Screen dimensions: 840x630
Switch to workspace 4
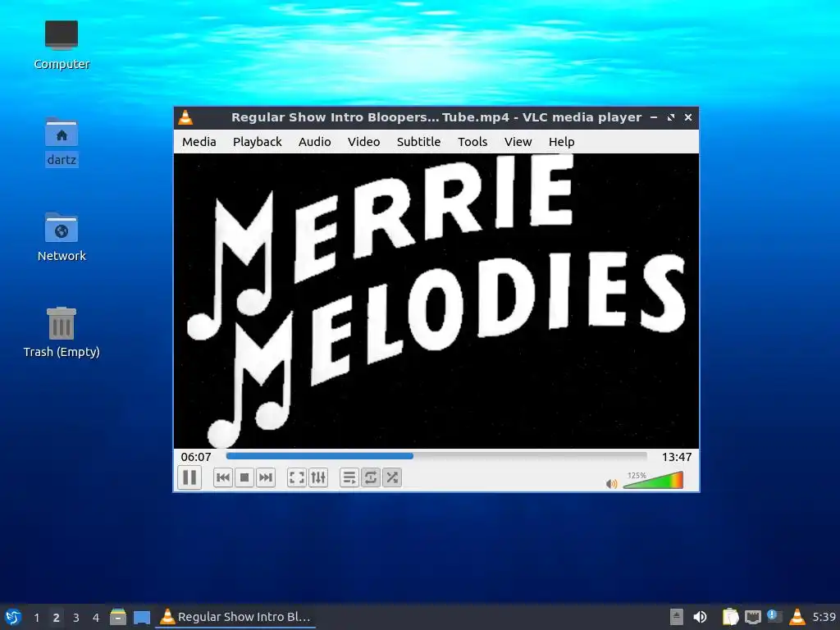click(96, 618)
